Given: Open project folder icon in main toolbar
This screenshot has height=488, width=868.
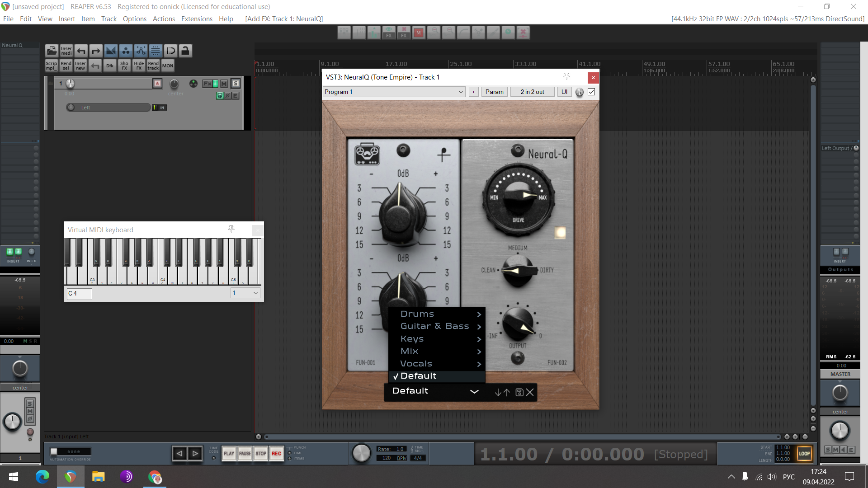Looking at the screenshot, I should click(52, 51).
